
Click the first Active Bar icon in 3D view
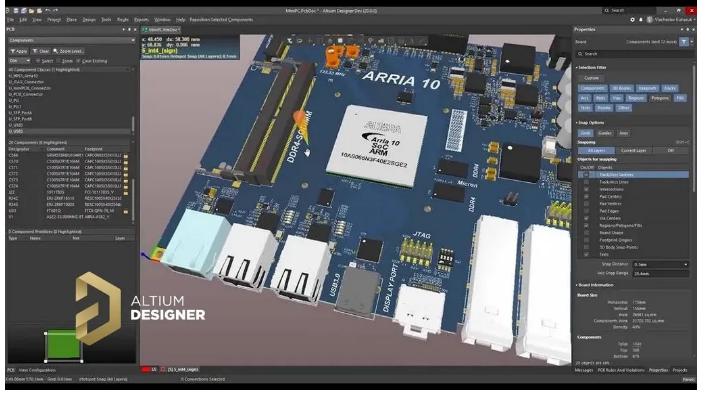[289, 41]
